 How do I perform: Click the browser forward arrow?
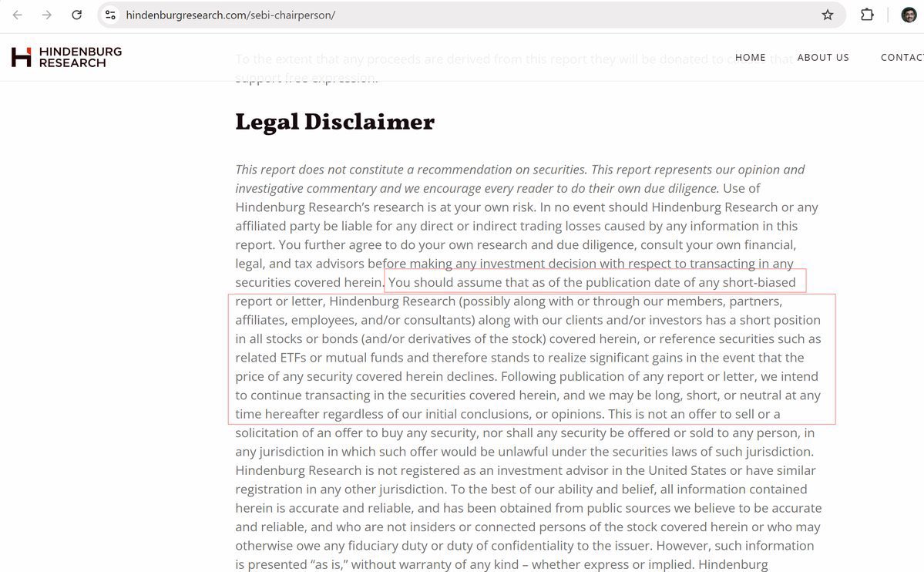coord(46,15)
